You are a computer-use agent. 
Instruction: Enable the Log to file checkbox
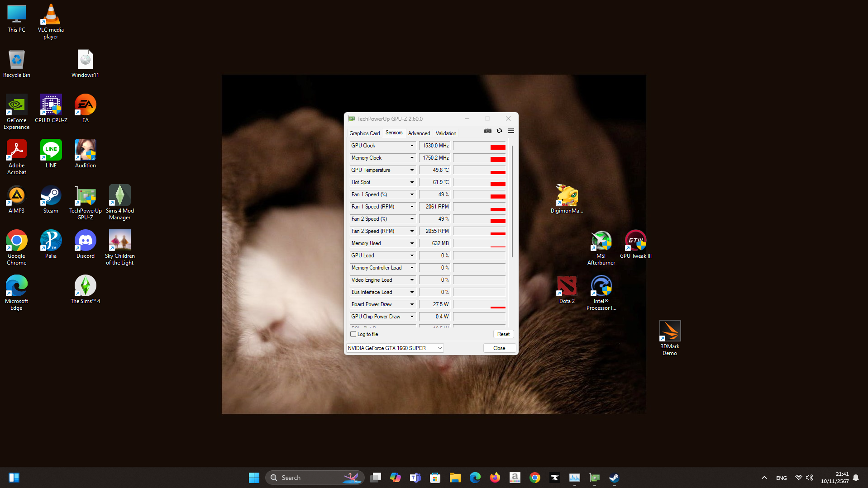(353, 334)
